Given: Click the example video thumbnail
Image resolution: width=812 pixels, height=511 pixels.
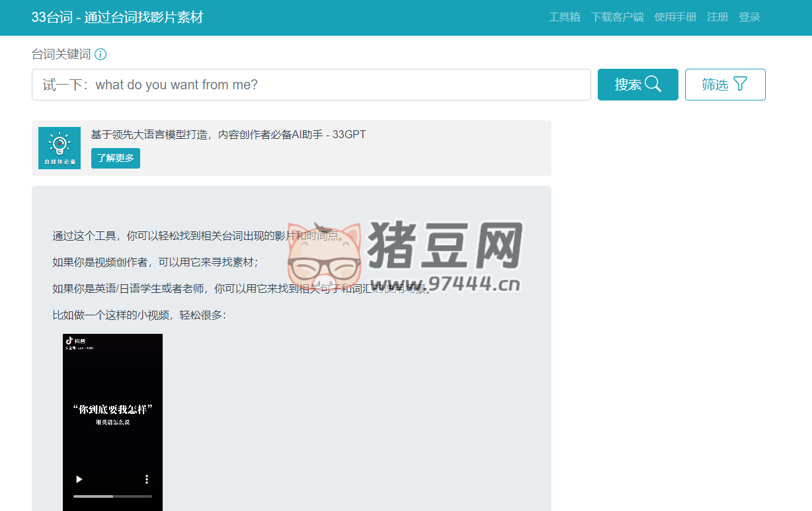Looking at the screenshot, I should click(112, 410).
